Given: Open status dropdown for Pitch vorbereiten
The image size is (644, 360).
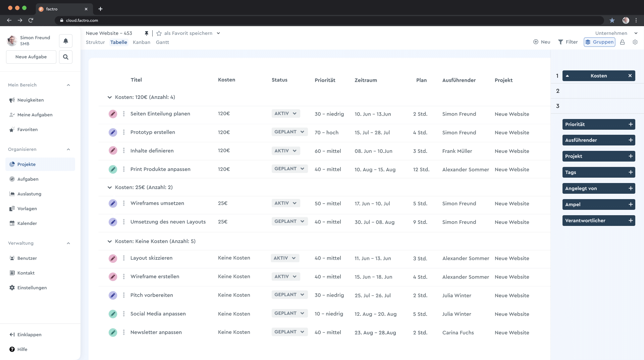Looking at the screenshot, I should [x=289, y=295].
